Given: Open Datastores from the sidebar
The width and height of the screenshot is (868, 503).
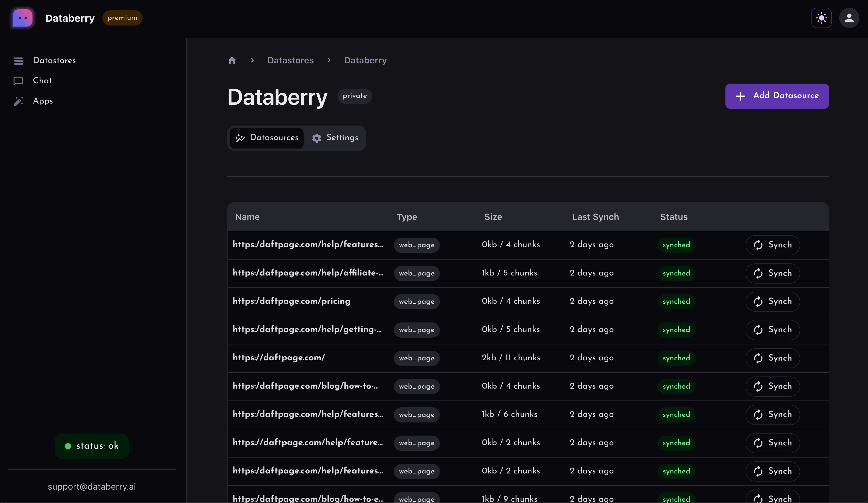Looking at the screenshot, I should pyautogui.click(x=55, y=61).
